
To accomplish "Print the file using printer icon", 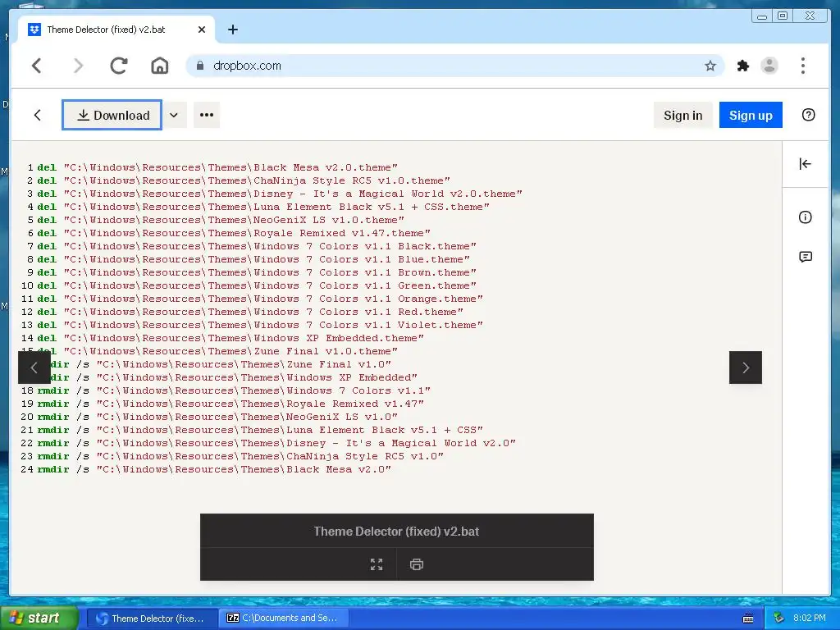I will coord(416,564).
